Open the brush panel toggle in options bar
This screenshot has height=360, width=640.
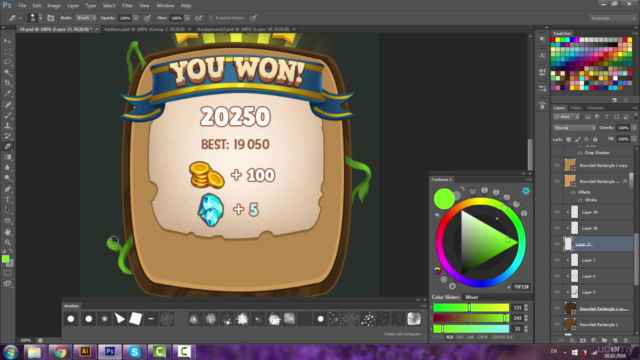(51, 18)
